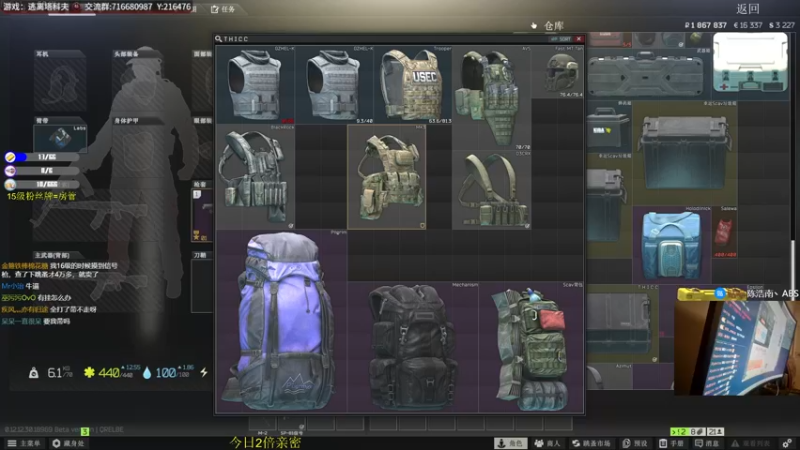Open the settings gear in bottom bar

(787, 443)
